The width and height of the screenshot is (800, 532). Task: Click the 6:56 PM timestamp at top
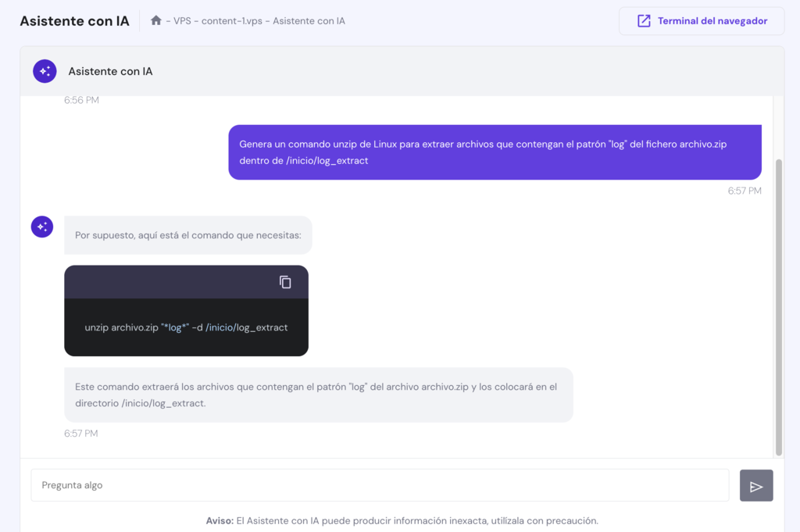81,101
